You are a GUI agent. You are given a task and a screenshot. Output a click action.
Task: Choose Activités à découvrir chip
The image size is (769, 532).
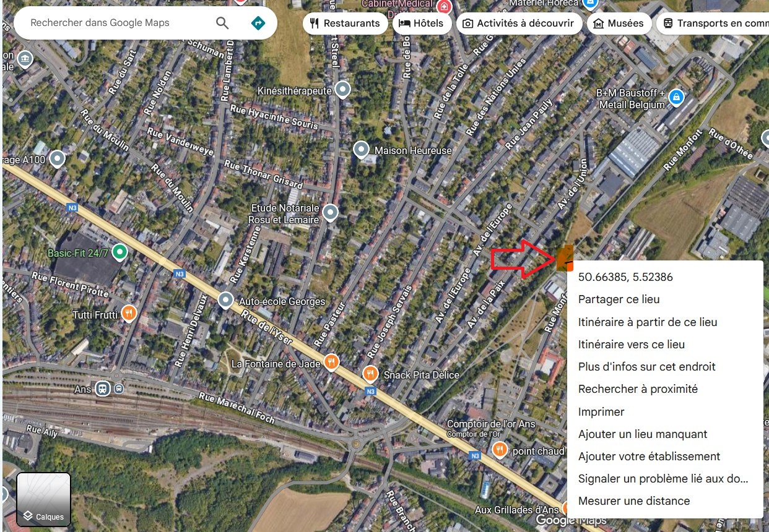519,24
